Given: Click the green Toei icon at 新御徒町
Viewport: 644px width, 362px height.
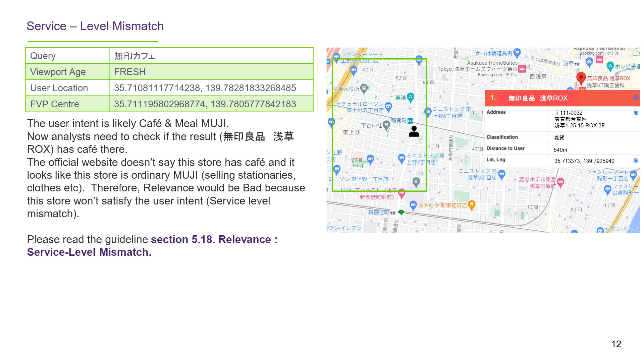Looking at the screenshot, I should click(x=401, y=213).
